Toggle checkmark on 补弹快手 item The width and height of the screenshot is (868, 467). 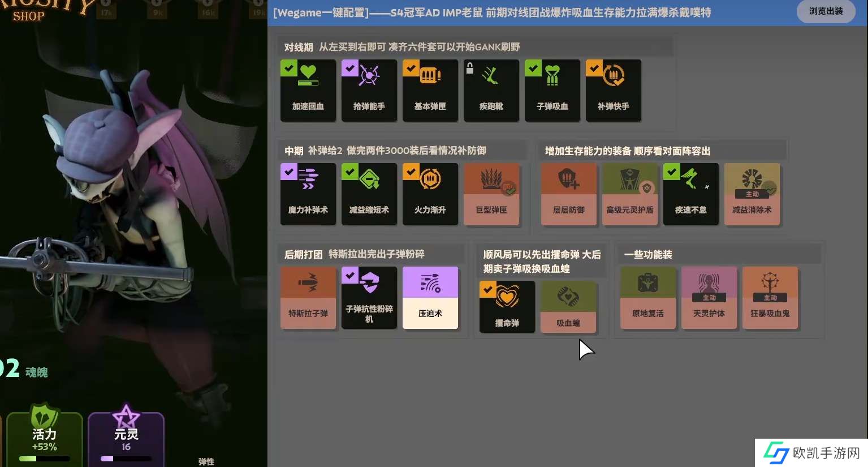coord(594,68)
